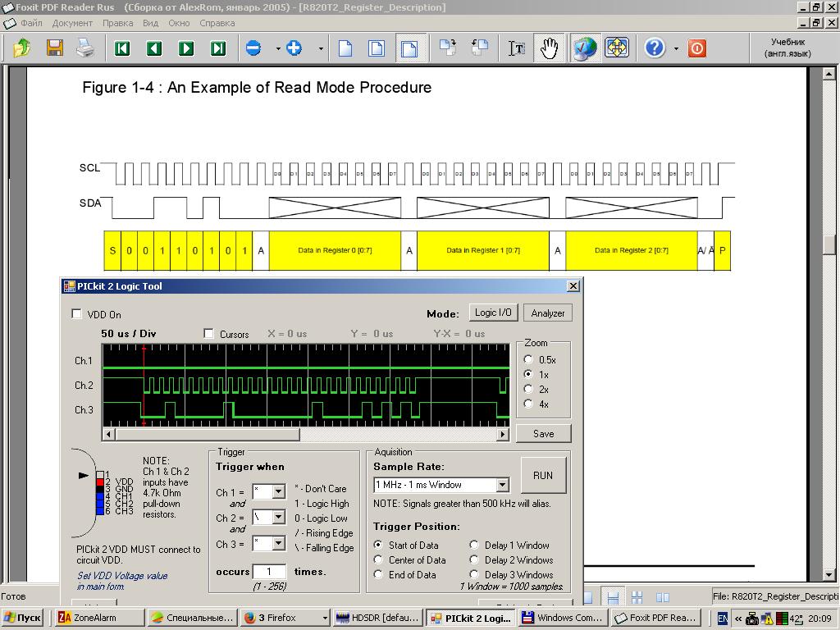
Task: Click the document scroll down arrow
Action: tap(829, 576)
